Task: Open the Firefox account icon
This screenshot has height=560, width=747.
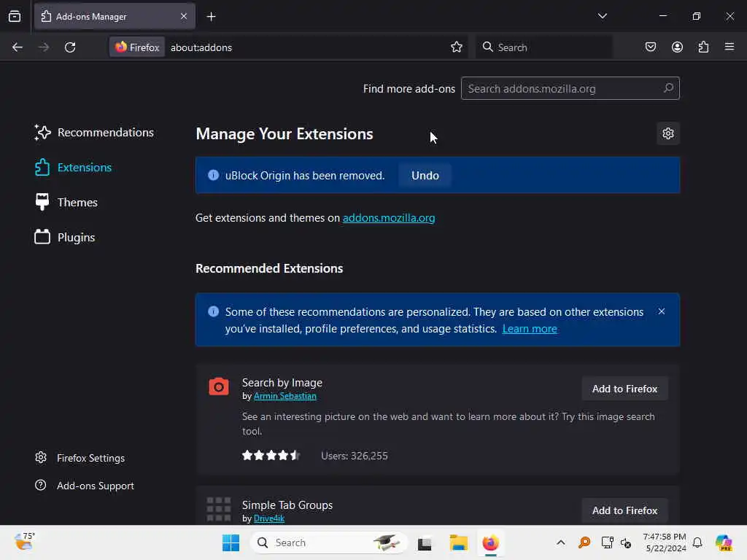Action: (x=677, y=47)
